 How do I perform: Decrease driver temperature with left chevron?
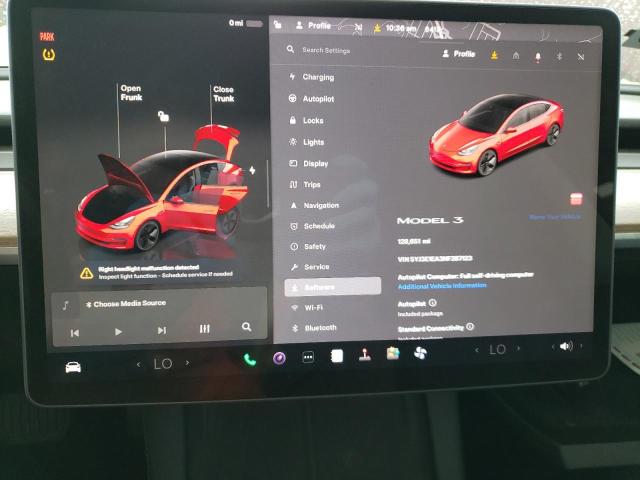[x=139, y=364]
